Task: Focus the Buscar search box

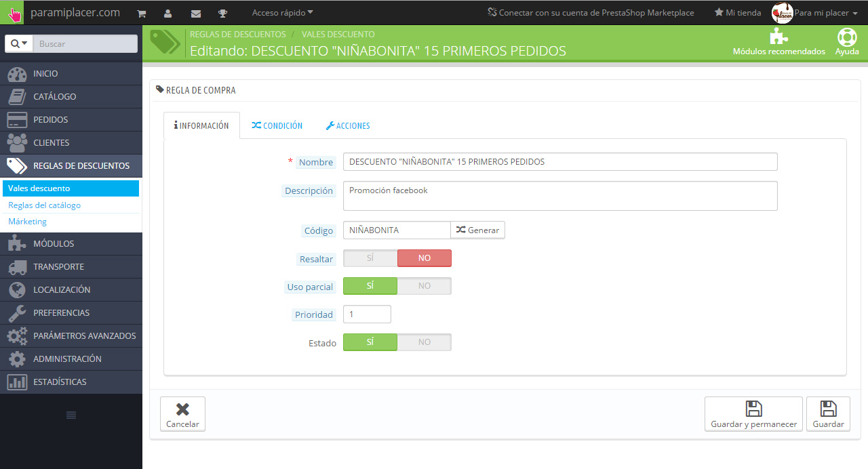Action: 85,43
